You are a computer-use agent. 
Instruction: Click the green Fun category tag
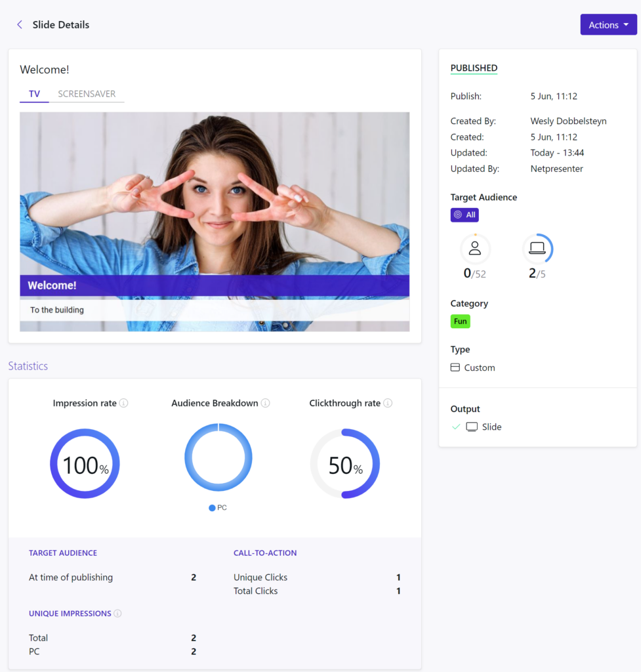pos(461,322)
